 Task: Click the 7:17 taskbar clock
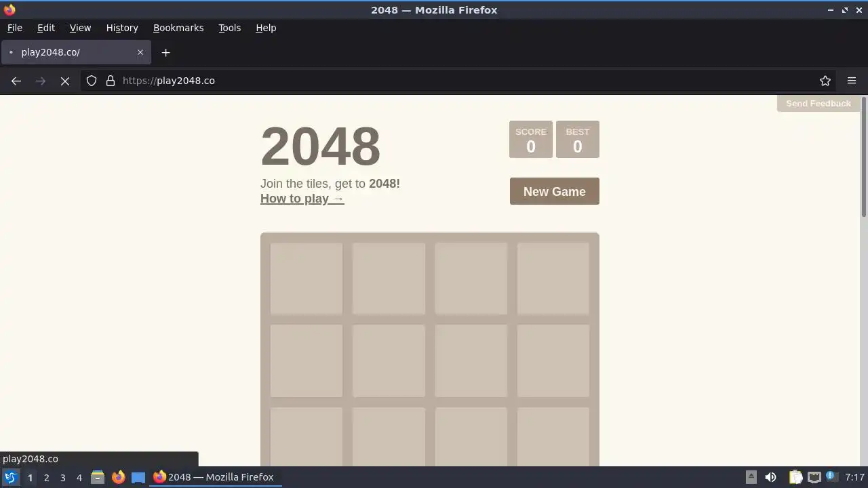pos(854,477)
